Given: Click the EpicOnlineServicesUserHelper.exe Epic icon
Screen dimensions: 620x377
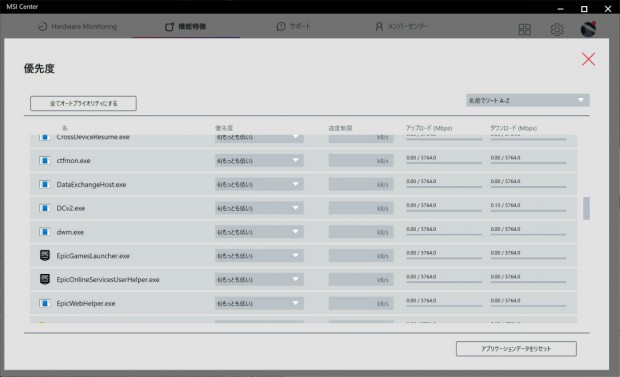Looking at the screenshot, I should coord(45,279).
